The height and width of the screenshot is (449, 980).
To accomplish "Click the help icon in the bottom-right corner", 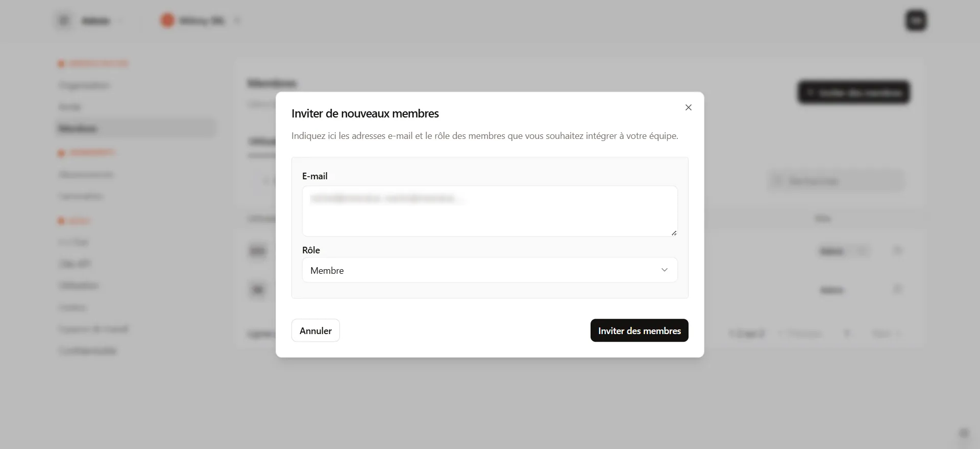I will tap(965, 433).
